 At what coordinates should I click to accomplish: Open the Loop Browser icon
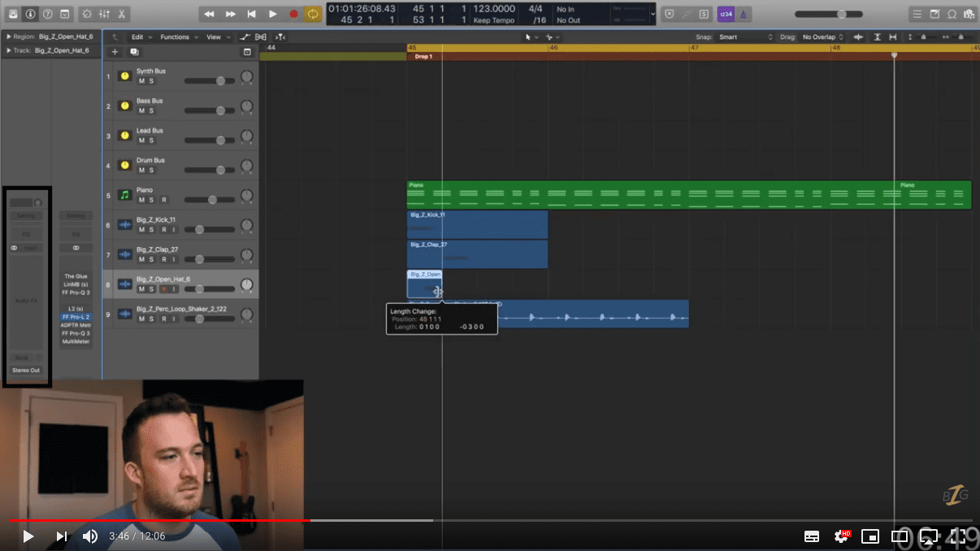coord(952,14)
